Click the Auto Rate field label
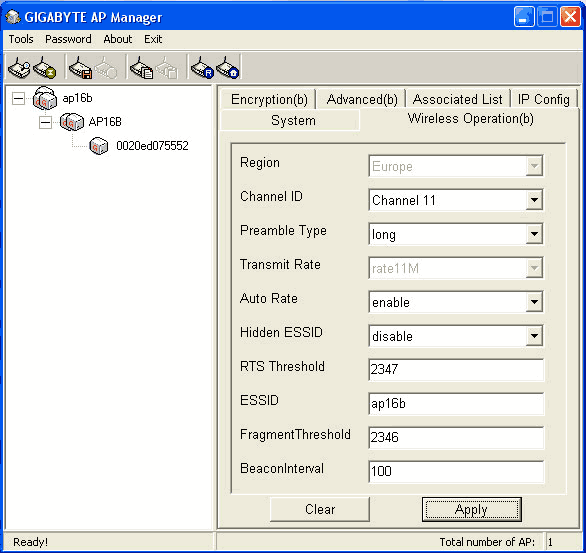Image resolution: width=586 pixels, height=553 pixels. click(269, 299)
